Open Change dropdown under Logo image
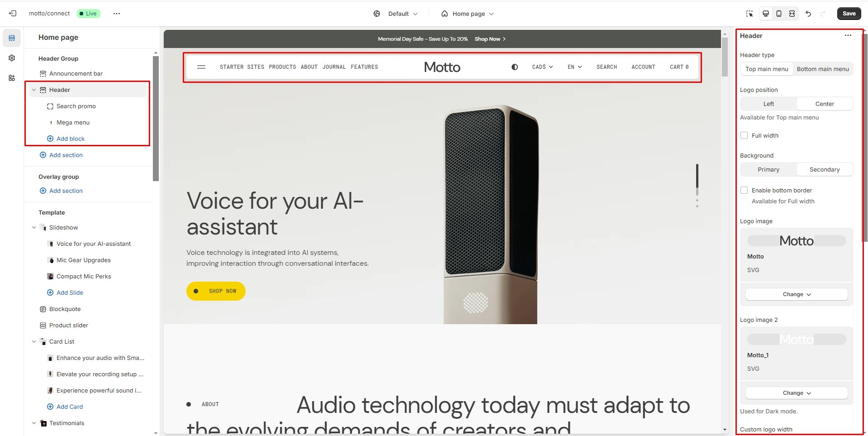868x436 pixels. tap(797, 294)
